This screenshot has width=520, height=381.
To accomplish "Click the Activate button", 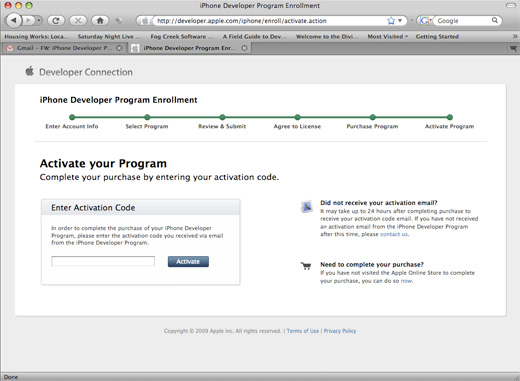I will tap(188, 262).
